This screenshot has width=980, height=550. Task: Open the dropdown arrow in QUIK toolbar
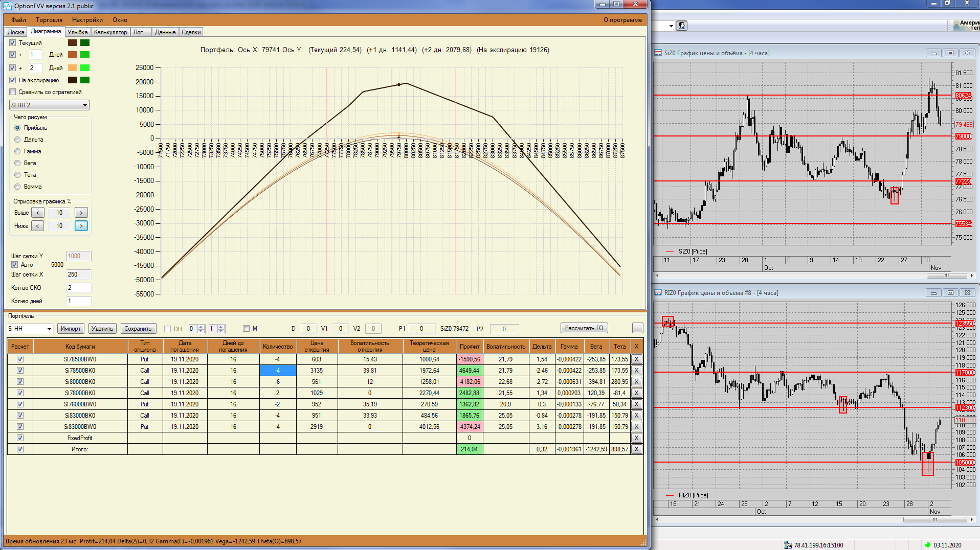pyautogui.click(x=671, y=26)
